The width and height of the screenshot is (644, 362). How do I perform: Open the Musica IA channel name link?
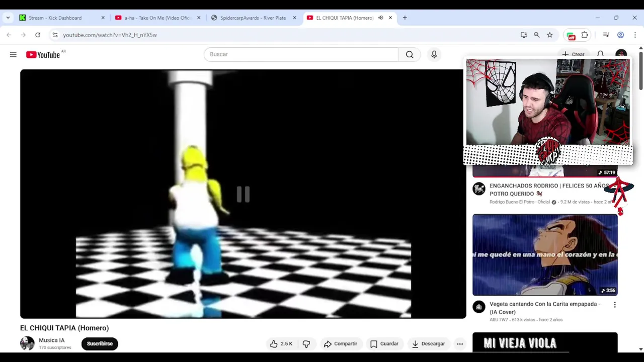click(x=52, y=340)
